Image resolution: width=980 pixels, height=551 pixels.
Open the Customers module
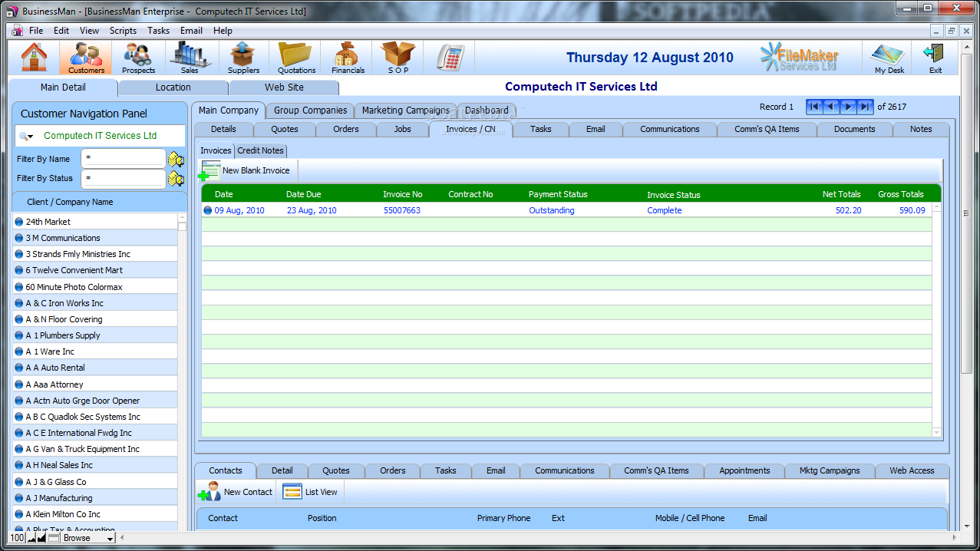86,58
